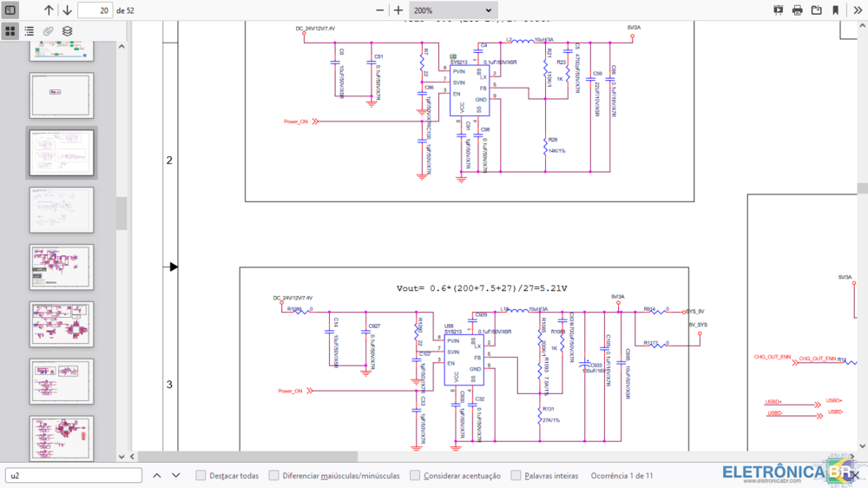This screenshot has height=488, width=868.
Task: Enable Considerar acentuação checkbox
Action: click(415, 475)
